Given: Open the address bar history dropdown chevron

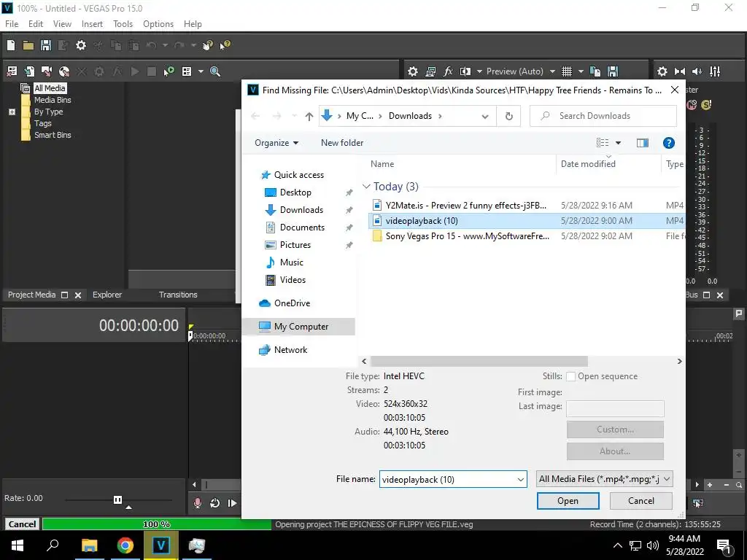Looking at the screenshot, I should (x=485, y=116).
